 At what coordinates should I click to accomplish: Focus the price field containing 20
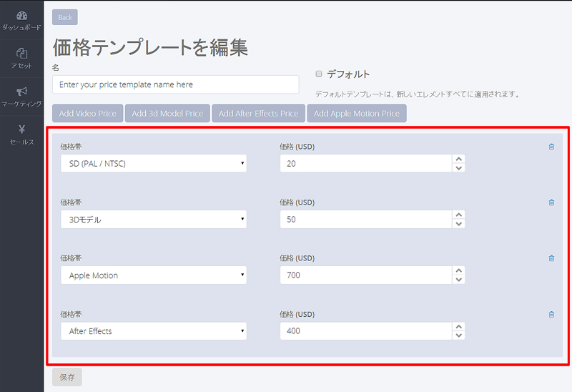point(366,164)
